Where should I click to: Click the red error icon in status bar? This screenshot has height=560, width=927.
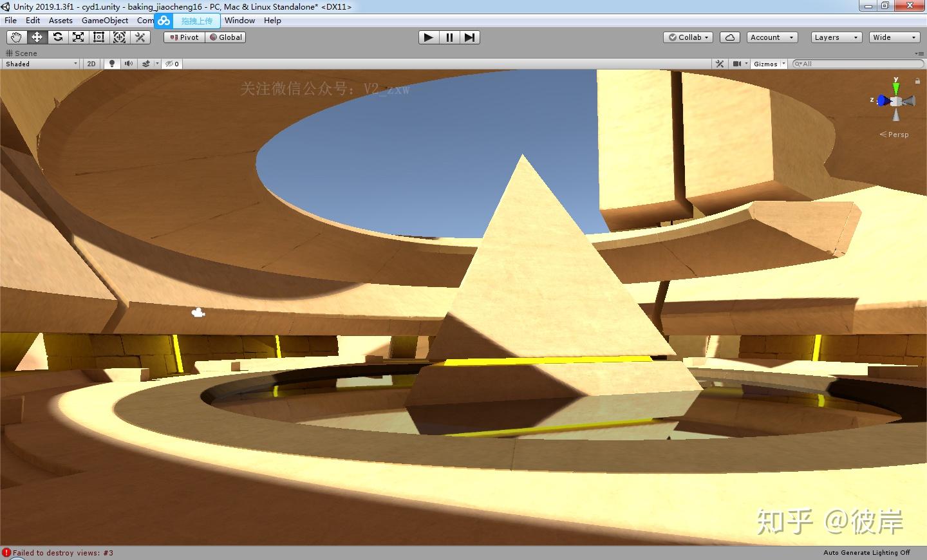coord(6,553)
